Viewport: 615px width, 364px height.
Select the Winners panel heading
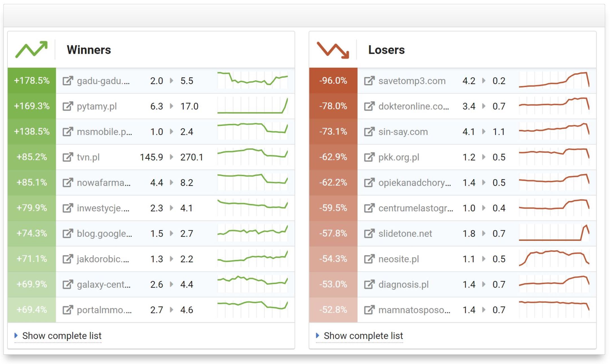[89, 50]
